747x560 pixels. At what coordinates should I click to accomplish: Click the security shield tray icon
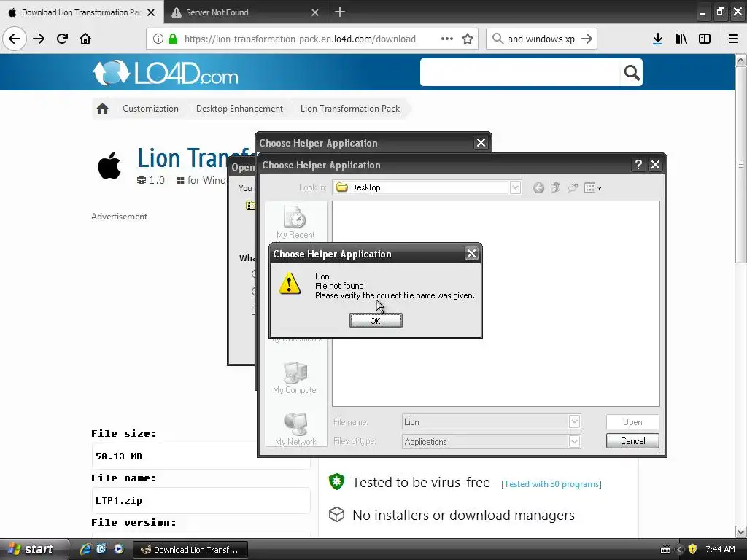[x=692, y=549]
